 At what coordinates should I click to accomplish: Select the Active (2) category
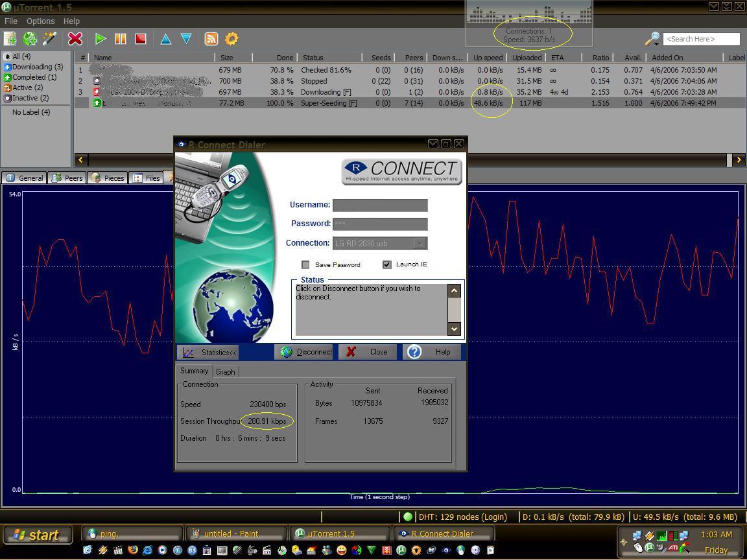coord(23,87)
